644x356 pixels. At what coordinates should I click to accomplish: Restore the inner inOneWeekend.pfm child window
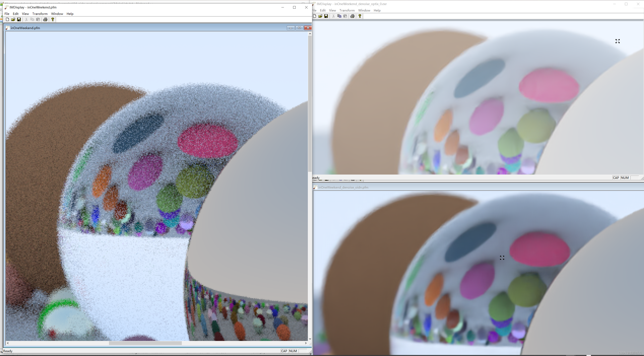pyautogui.click(x=299, y=28)
